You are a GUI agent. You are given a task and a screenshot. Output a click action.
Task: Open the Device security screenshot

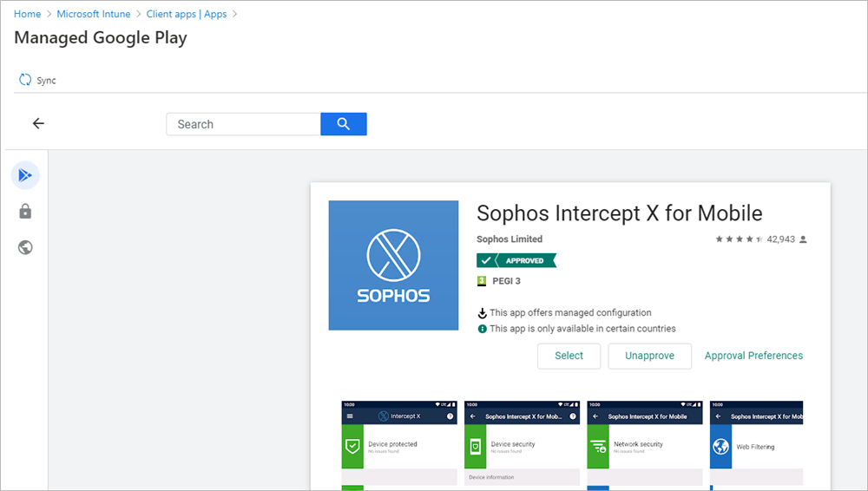(x=522, y=445)
